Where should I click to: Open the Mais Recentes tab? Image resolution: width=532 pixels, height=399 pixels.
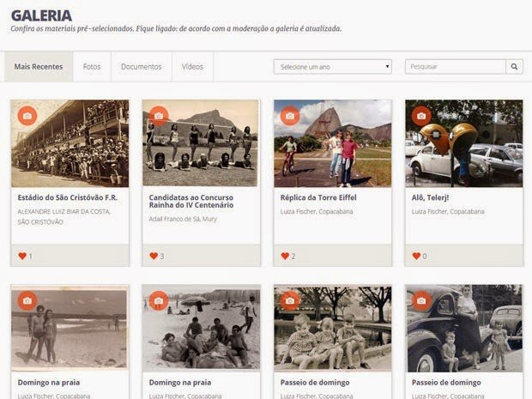tap(39, 67)
